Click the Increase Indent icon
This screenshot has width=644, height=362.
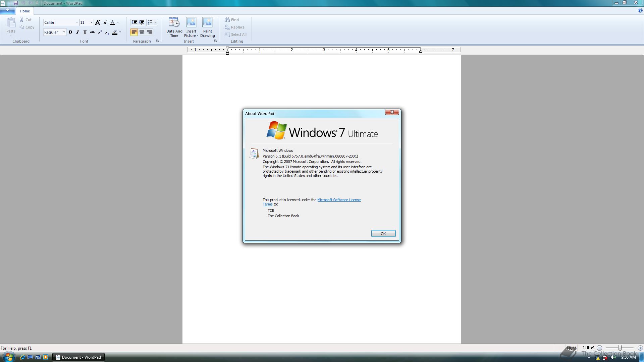(x=142, y=22)
